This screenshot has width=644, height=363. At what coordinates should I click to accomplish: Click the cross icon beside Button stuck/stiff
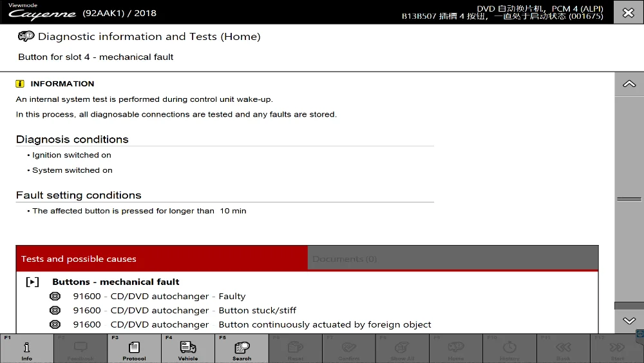(55, 310)
